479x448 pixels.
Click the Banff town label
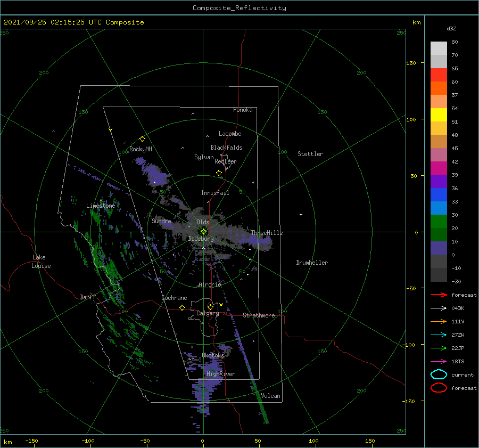pyautogui.click(x=88, y=297)
